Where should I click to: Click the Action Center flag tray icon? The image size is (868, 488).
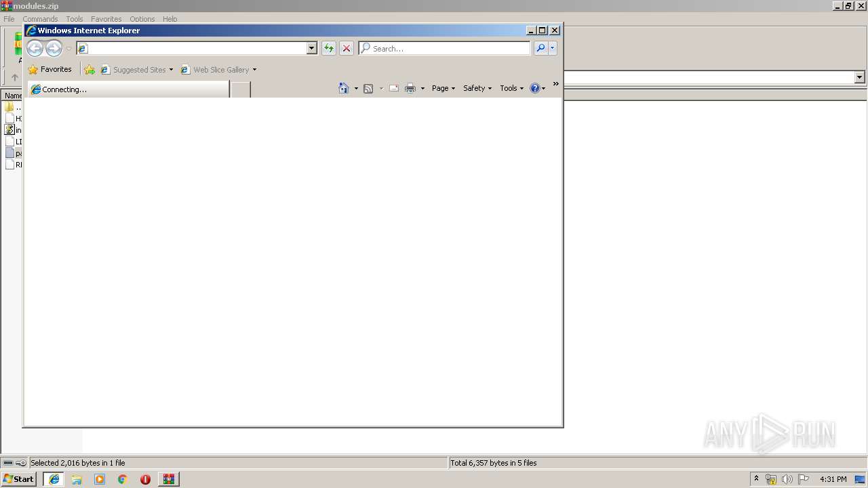[x=804, y=479]
